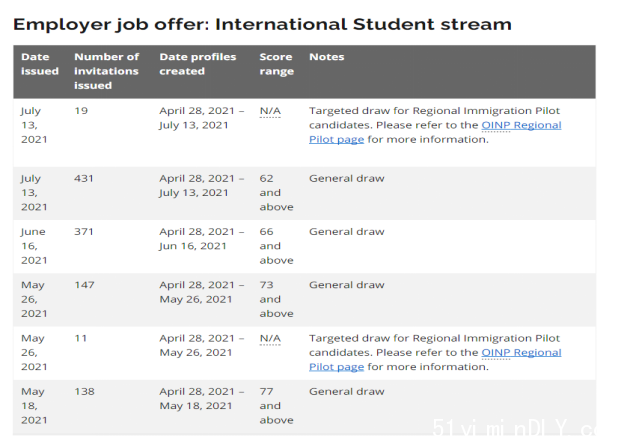This screenshot has height=445, width=624.
Task: Click score 62 and above cell
Action: click(x=277, y=193)
